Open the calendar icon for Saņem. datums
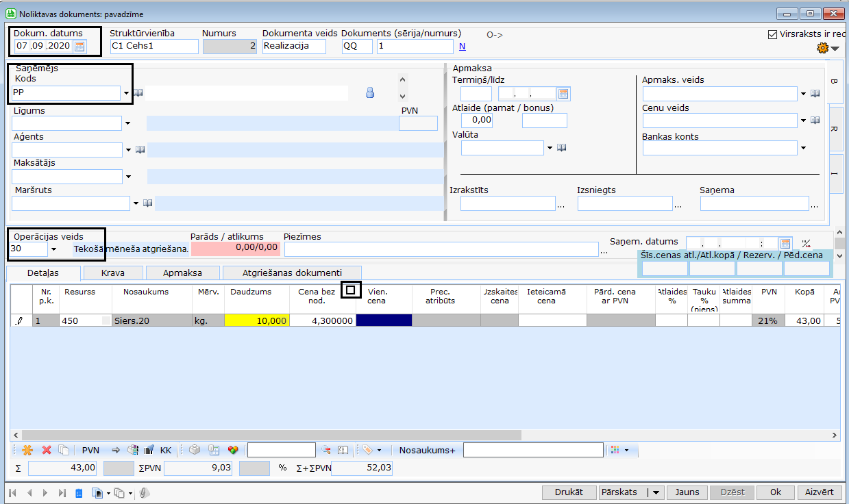 click(785, 243)
